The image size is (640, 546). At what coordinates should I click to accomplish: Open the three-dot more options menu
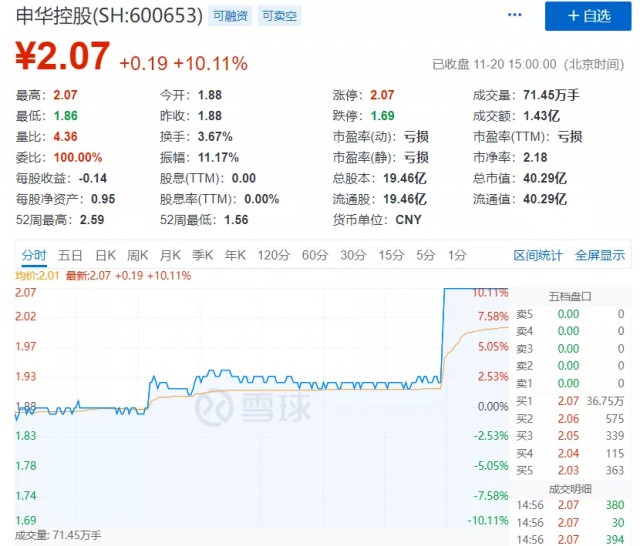tap(514, 15)
